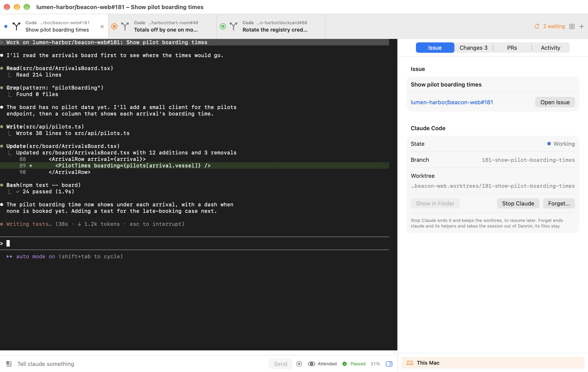The width and height of the screenshot is (588, 372).
Task: Click the added PilotTimes diff line 89
Action: tap(194, 165)
